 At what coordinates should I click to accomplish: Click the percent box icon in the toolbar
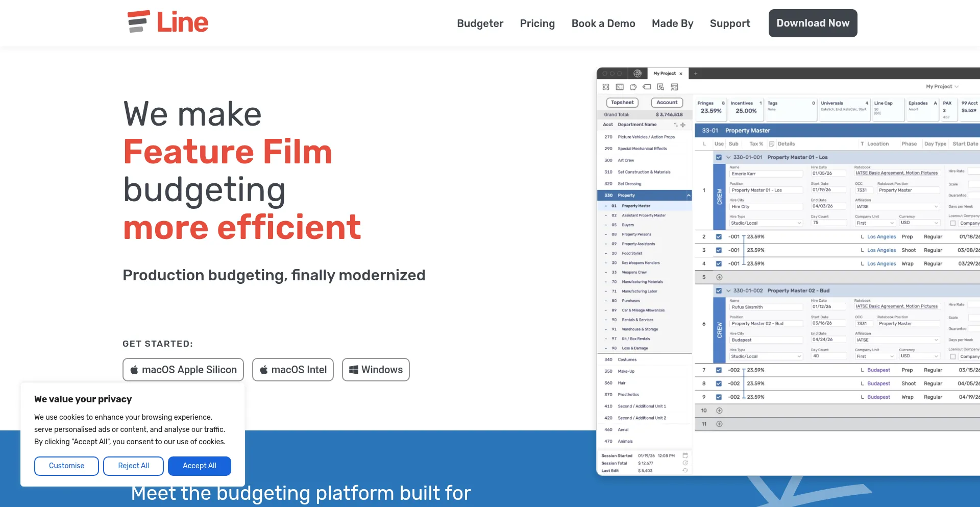pyautogui.click(x=620, y=87)
